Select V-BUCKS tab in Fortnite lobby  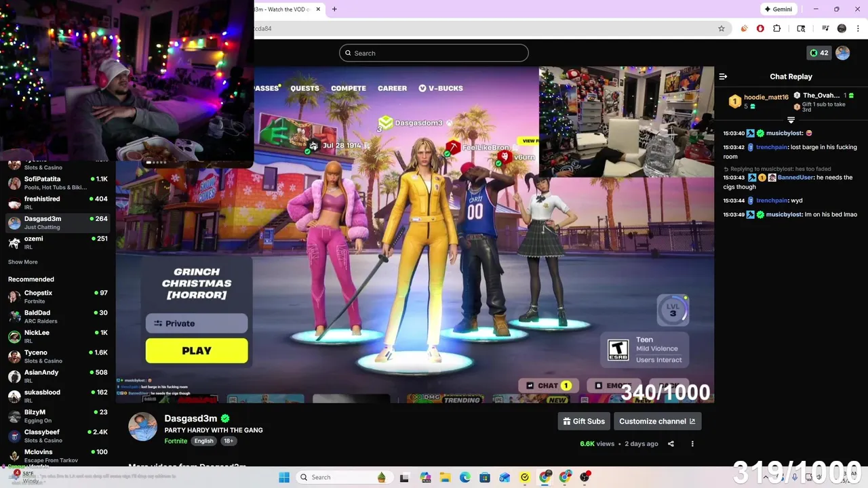click(441, 88)
